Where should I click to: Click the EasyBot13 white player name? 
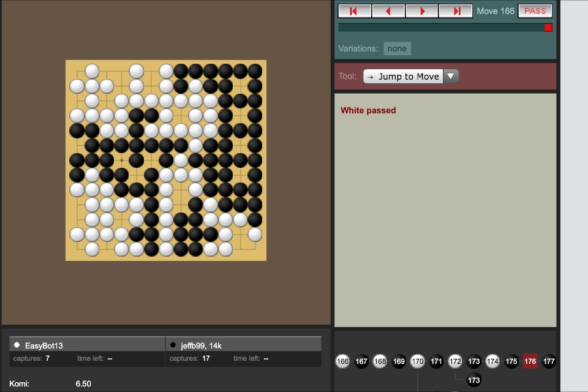[44, 345]
